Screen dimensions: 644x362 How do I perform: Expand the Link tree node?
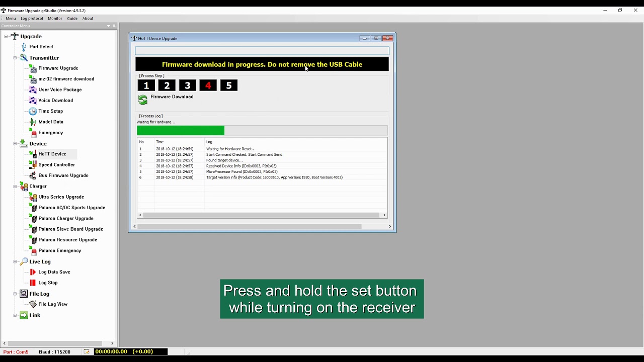click(x=15, y=315)
